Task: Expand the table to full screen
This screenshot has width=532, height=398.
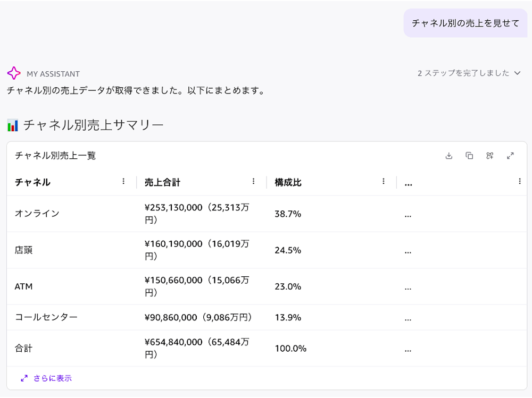Action: coord(510,156)
